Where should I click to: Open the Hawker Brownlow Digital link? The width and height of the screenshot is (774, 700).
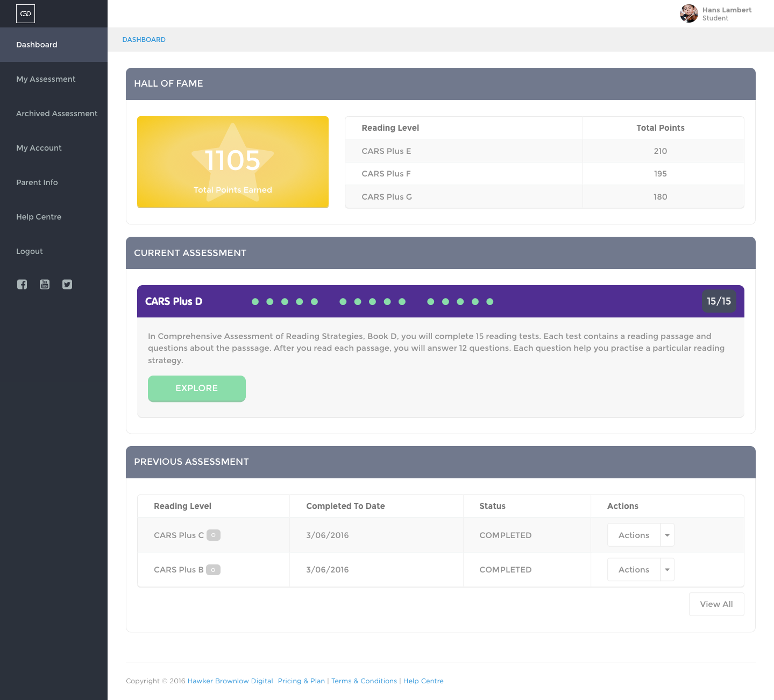pyautogui.click(x=230, y=681)
